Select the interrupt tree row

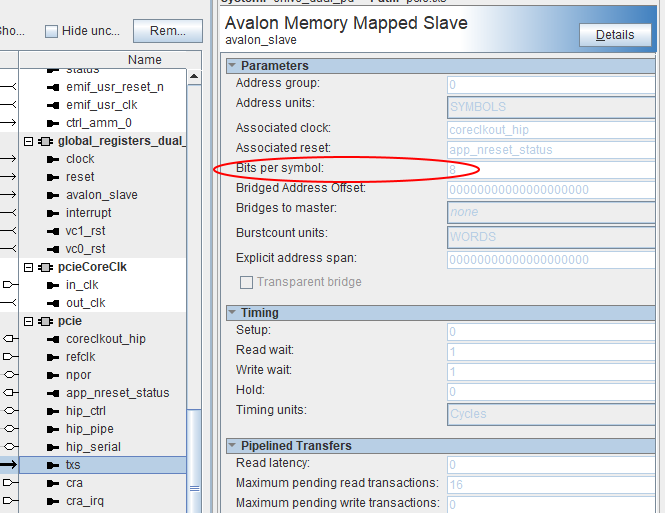click(103, 213)
